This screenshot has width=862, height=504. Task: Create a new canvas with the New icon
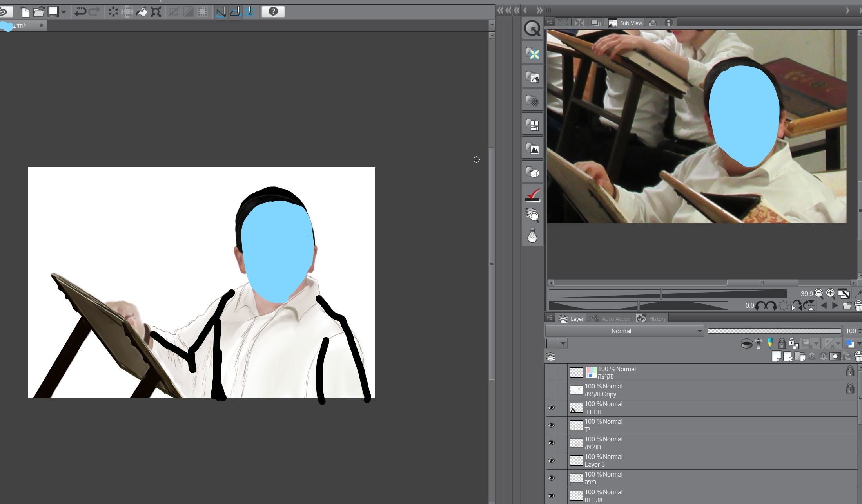[25, 12]
